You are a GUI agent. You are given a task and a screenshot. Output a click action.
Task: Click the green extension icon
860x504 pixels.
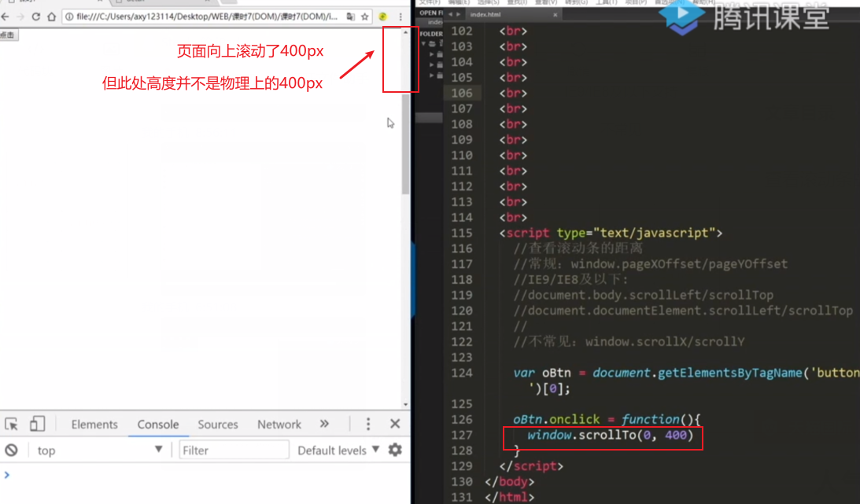coord(383,17)
